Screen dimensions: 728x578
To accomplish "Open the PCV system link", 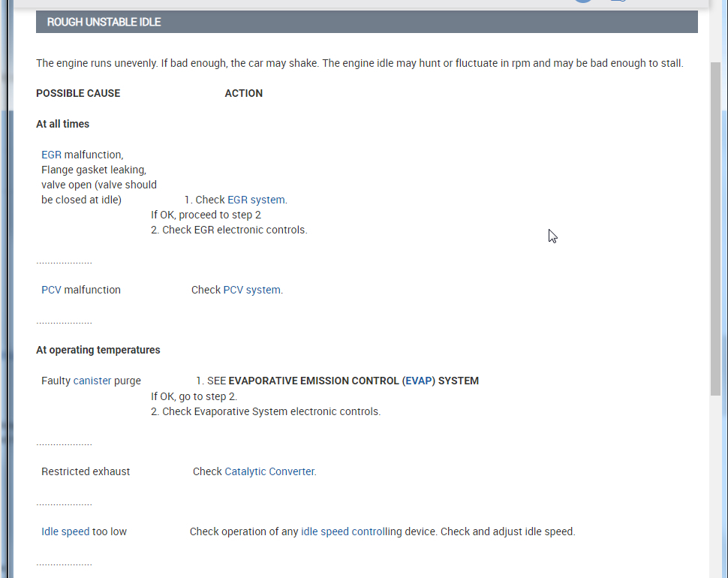I will coord(253,290).
